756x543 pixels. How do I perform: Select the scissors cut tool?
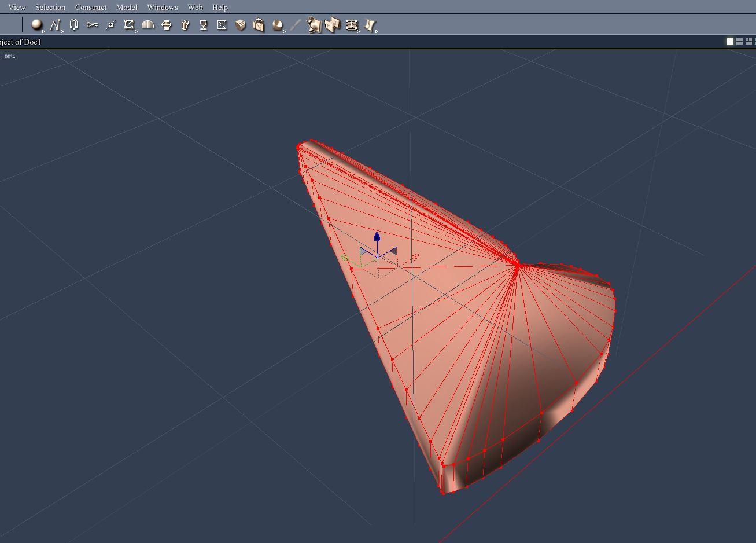click(92, 25)
